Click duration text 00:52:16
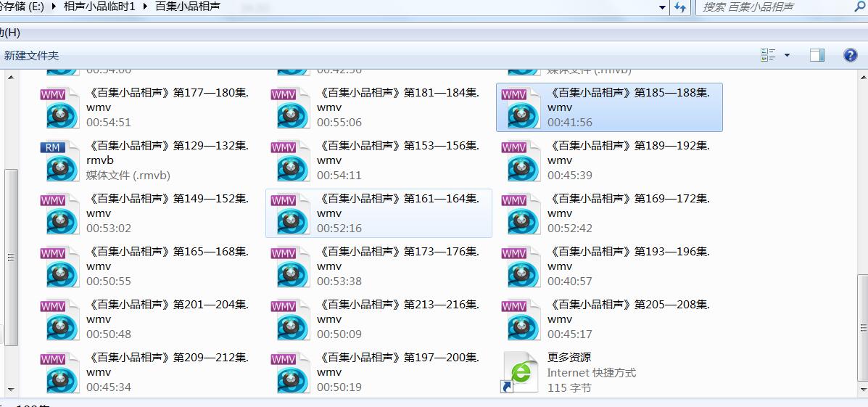This screenshot has height=407, width=868. pos(339,228)
